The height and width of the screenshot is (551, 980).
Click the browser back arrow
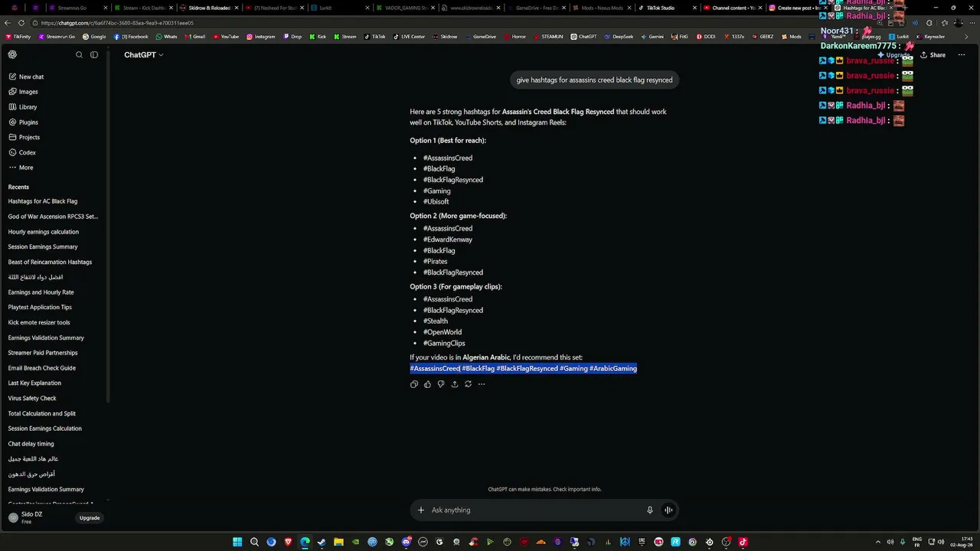coord(7,23)
